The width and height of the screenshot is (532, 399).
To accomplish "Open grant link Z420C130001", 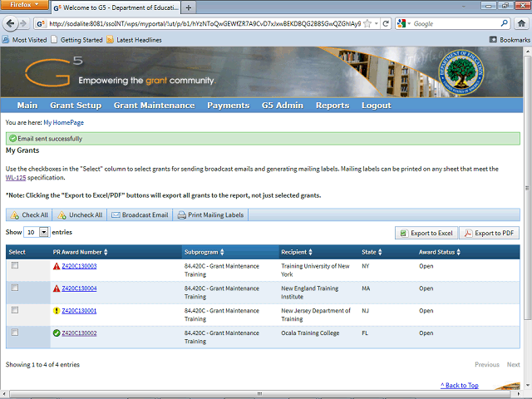I will tap(79, 311).
